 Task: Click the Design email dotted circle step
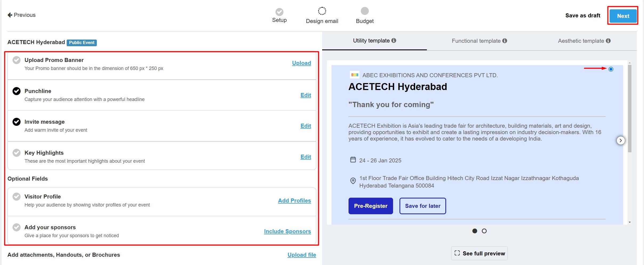[x=322, y=11]
